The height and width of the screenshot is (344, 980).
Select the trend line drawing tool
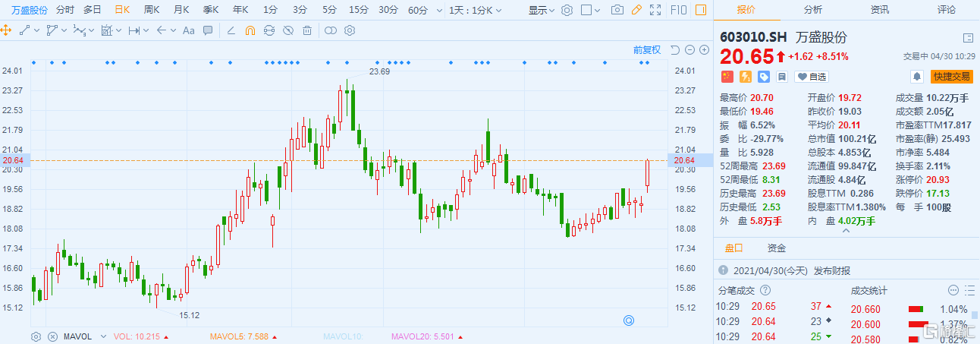click(x=25, y=30)
